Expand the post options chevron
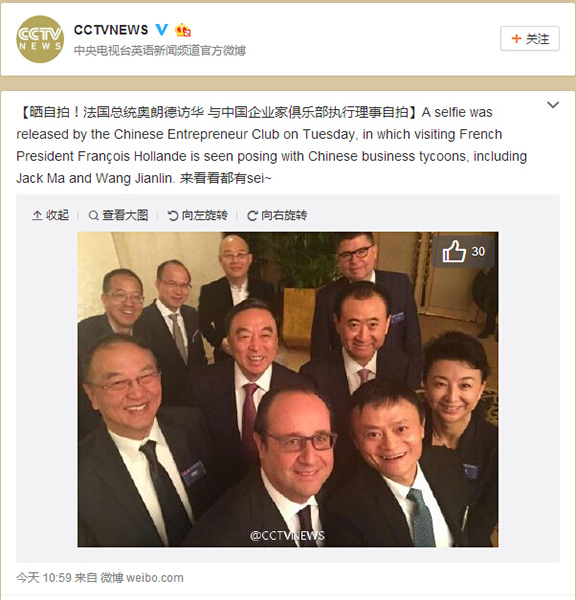The width and height of the screenshot is (576, 600). pos(553,105)
